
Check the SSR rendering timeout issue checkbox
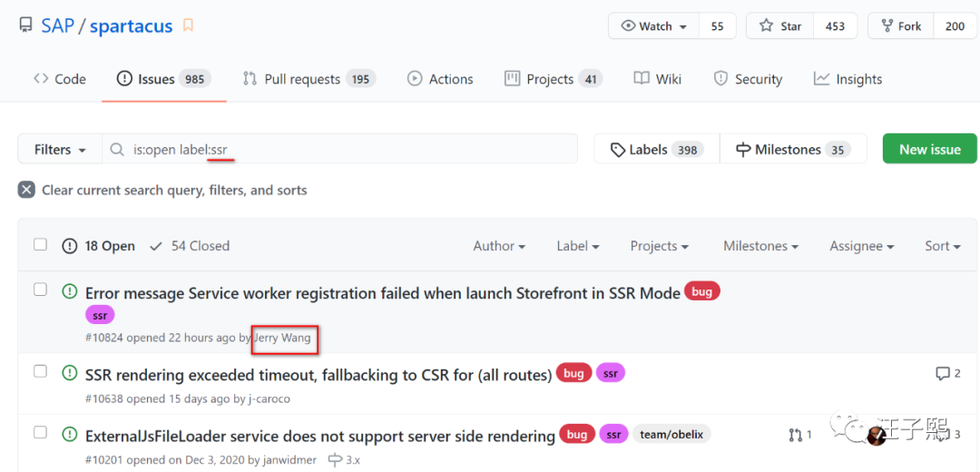[40, 371]
